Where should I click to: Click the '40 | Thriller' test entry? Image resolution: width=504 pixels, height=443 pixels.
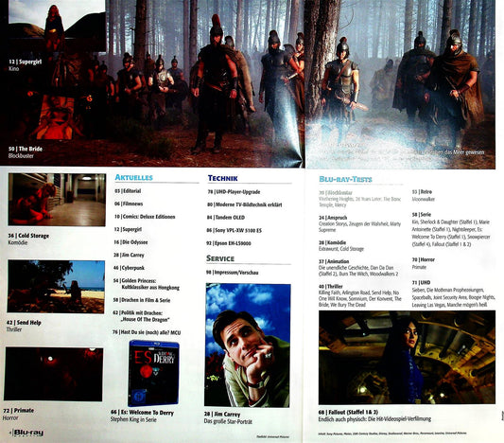coord(331,287)
